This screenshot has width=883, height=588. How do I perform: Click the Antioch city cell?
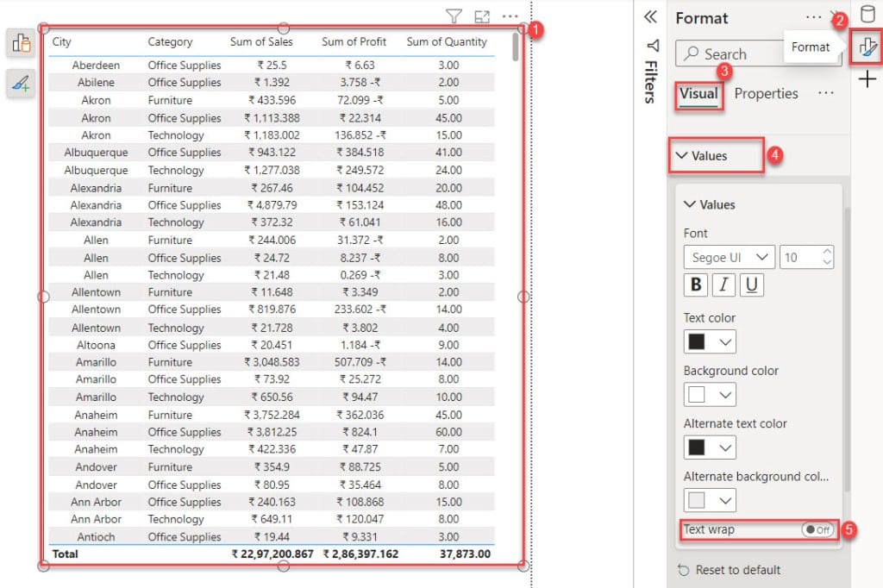click(x=96, y=537)
